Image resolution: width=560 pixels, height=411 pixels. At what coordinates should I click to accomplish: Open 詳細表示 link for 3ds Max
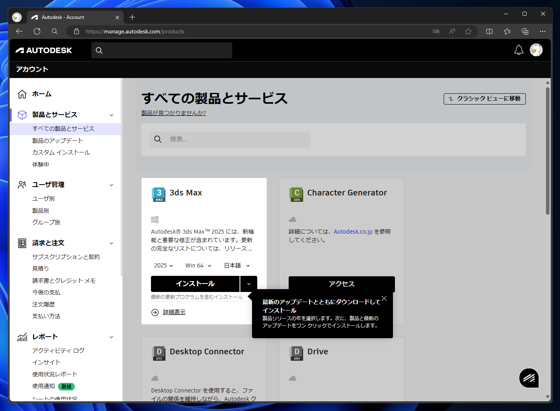[174, 312]
